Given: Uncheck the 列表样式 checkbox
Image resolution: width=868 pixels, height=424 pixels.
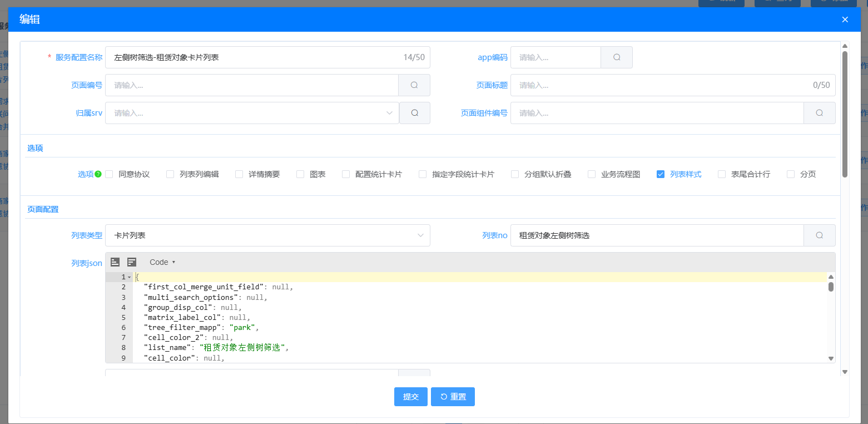Looking at the screenshot, I should pyautogui.click(x=661, y=174).
